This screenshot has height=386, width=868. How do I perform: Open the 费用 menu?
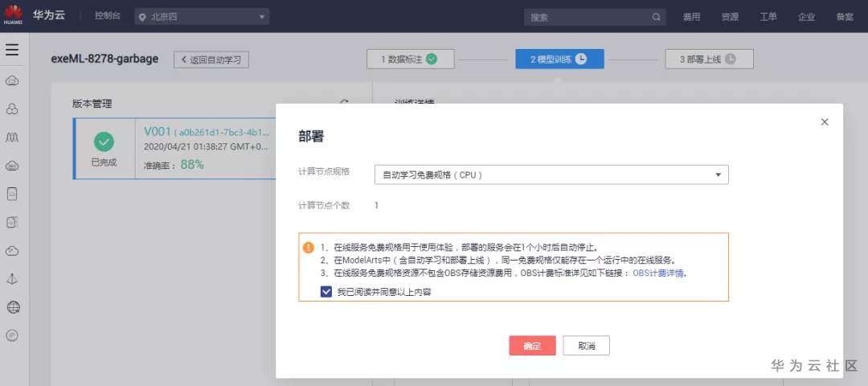click(691, 17)
